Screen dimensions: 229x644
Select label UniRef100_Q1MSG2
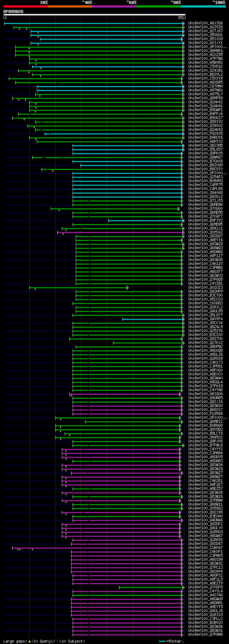(x=205, y=232)
